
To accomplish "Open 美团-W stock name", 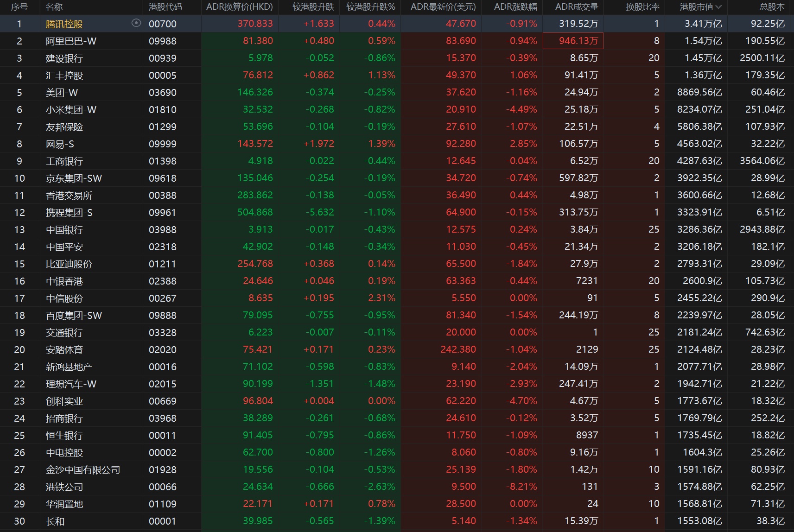I will coord(62,93).
